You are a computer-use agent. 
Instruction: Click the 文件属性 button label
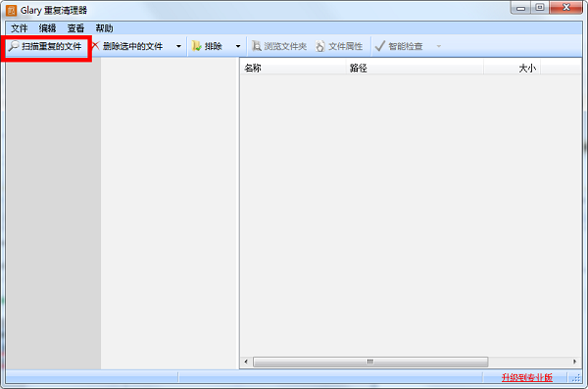click(345, 46)
